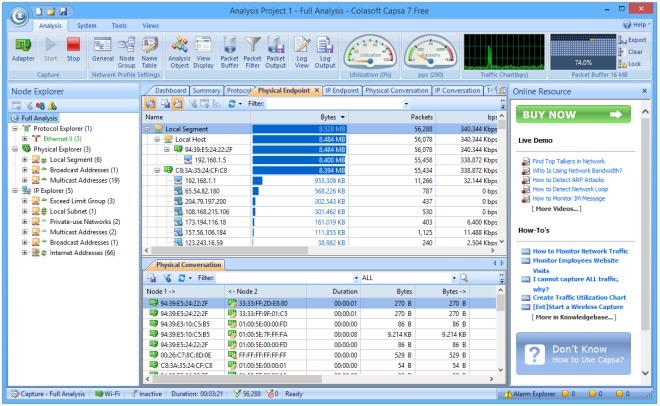The height and width of the screenshot is (406, 660).
Task: Open the Find Top Talkers in Network link
Action: [568, 160]
